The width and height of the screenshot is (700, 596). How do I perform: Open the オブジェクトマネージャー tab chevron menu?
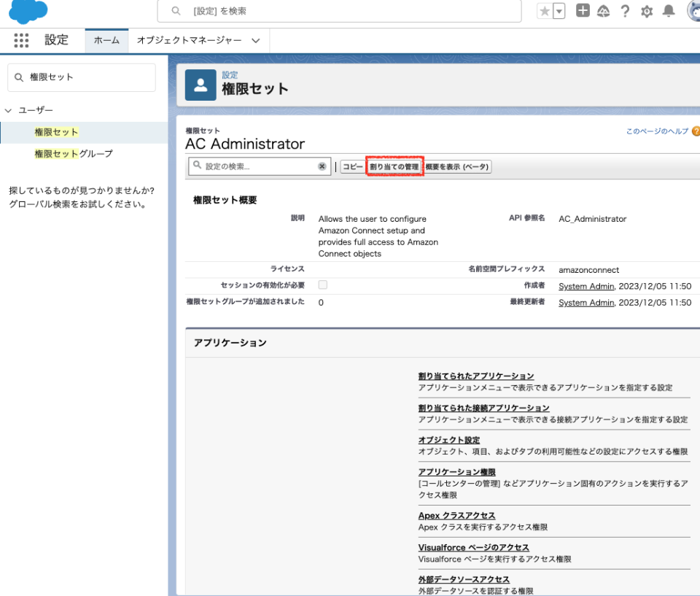tap(255, 41)
